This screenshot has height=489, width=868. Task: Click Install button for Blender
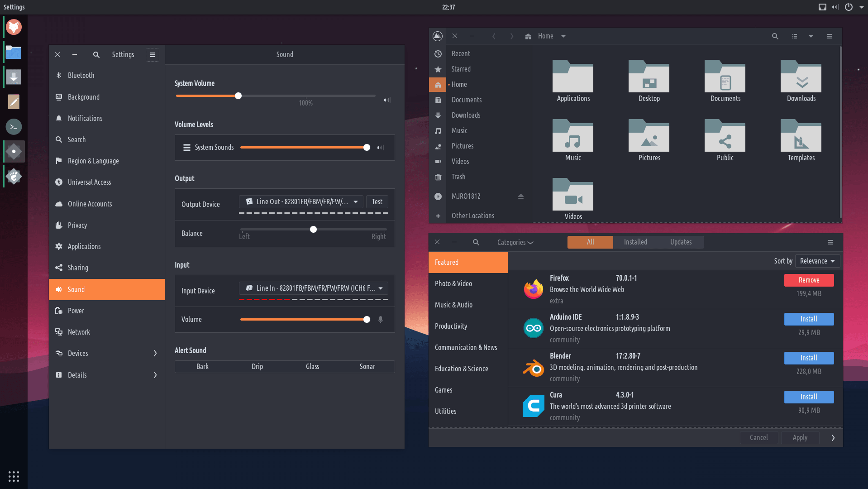809,358
